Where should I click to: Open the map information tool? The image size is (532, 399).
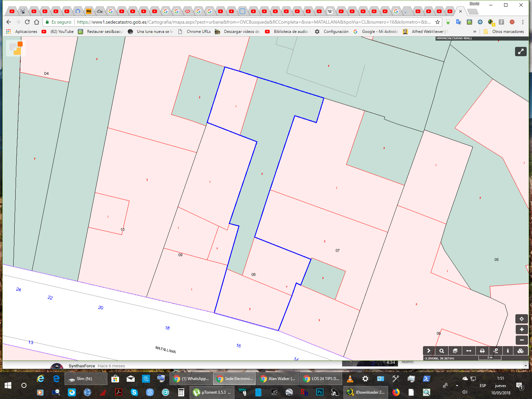tap(508, 351)
